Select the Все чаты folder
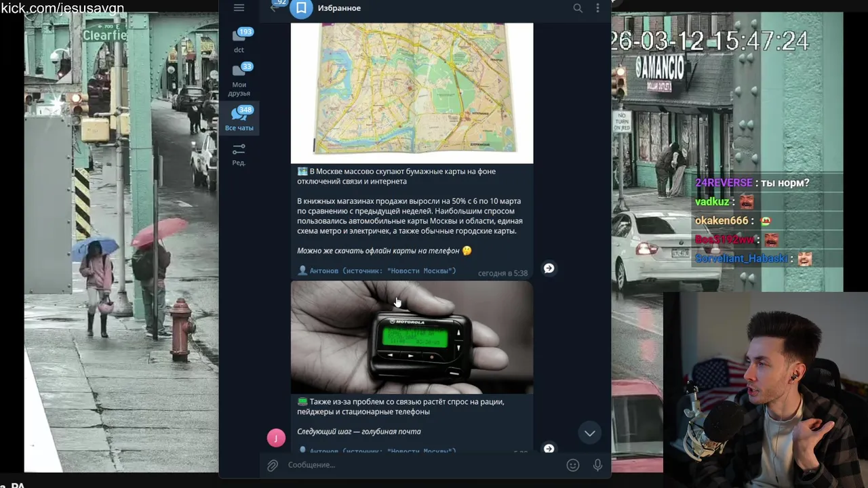Screen dimensions: 868x488 point(239,119)
